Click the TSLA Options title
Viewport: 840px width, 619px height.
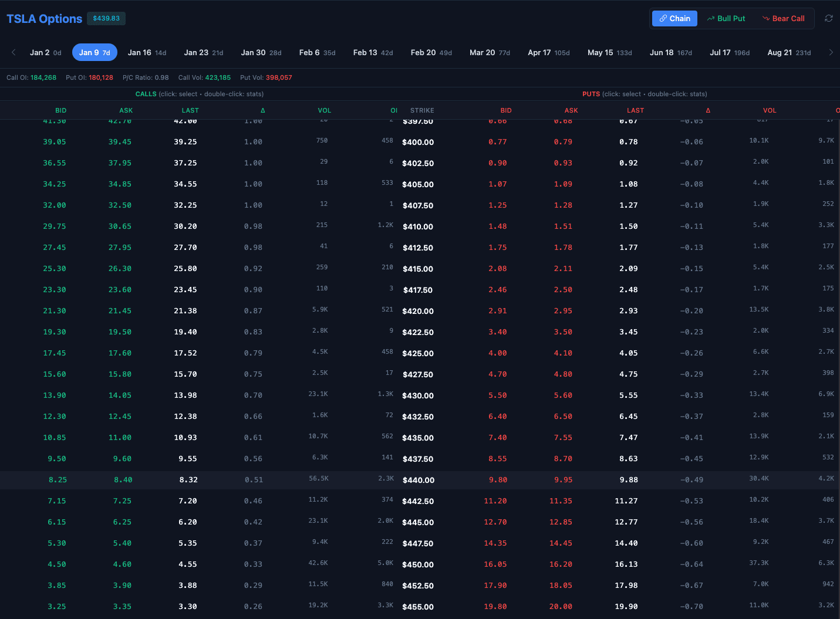(x=44, y=19)
